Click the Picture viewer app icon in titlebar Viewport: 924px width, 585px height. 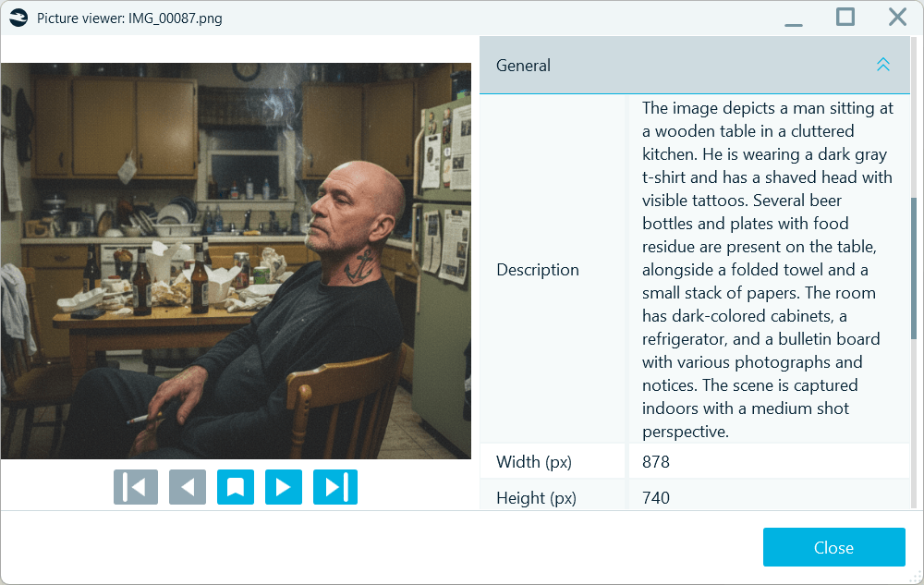18,17
